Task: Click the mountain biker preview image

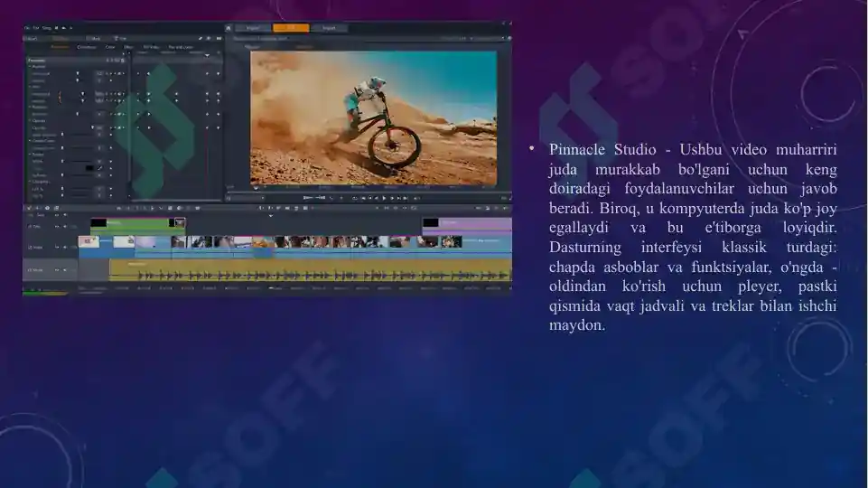Action: (374, 118)
